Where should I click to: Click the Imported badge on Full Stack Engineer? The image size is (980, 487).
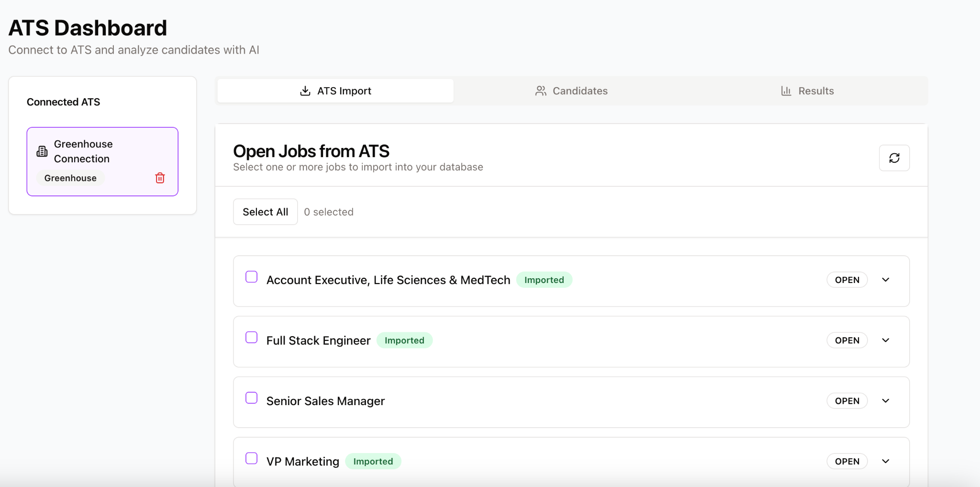point(404,340)
